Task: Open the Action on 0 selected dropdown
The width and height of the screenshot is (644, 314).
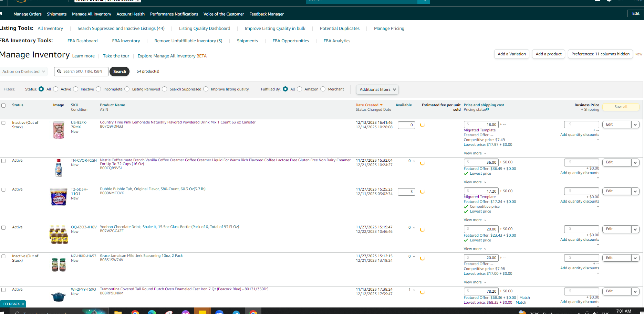Action: 24,72
